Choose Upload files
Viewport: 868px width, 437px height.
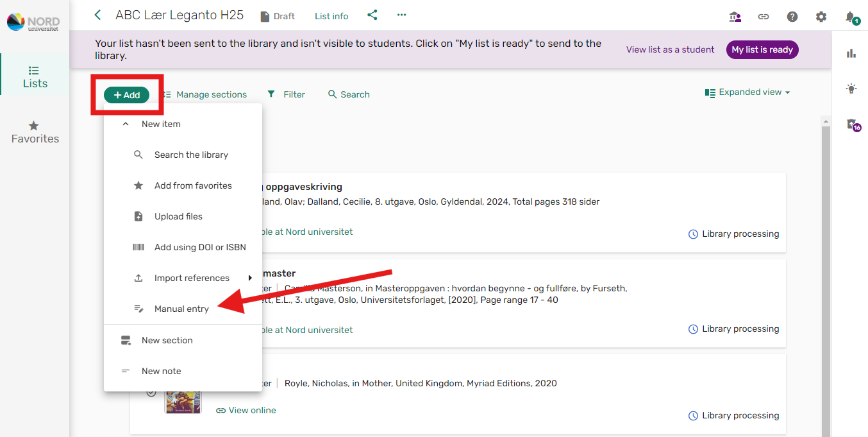pyautogui.click(x=183, y=216)
